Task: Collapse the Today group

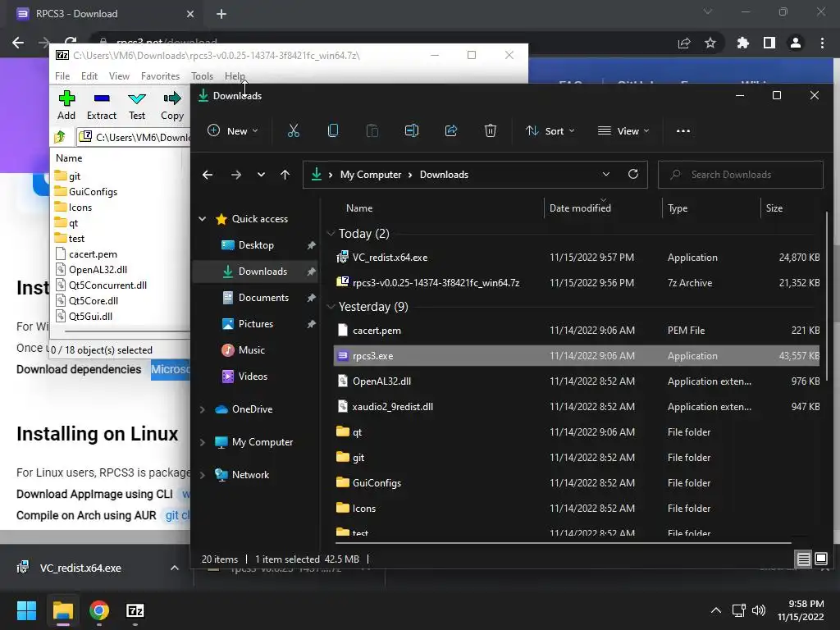Action: click(x=331, y=233)
